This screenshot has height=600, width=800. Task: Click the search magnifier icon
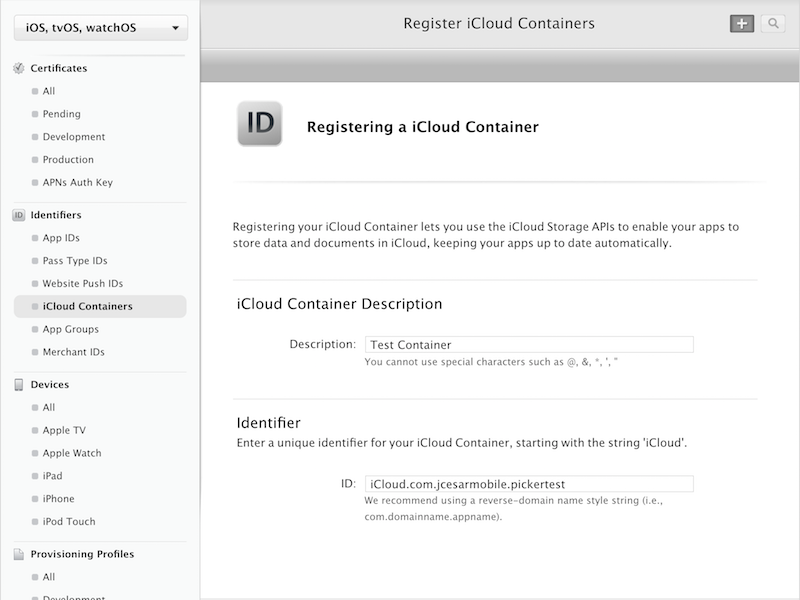point(773,23)
